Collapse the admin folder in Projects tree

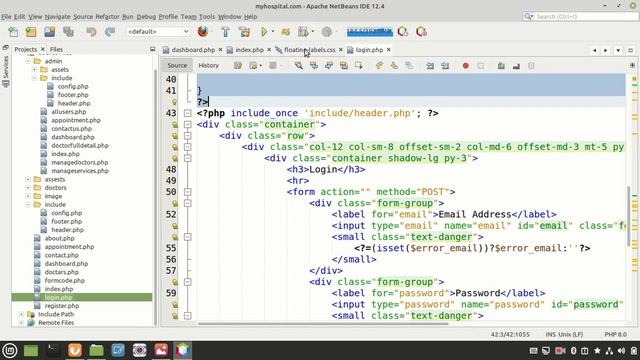pyautogui.click(x=28, y=61)
